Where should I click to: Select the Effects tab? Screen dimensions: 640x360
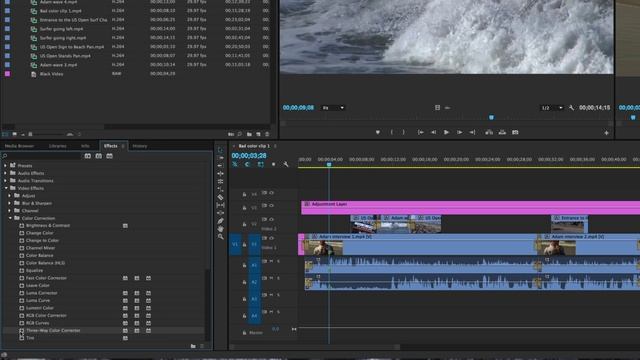tap(111, 146)
